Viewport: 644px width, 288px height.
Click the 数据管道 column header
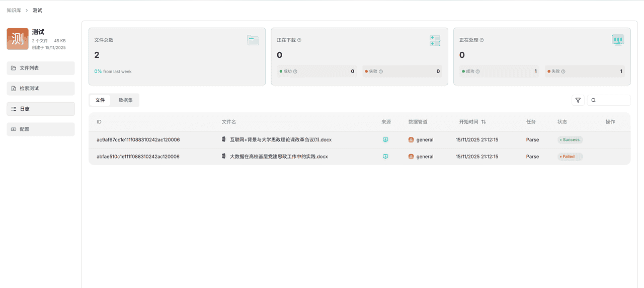418,122
